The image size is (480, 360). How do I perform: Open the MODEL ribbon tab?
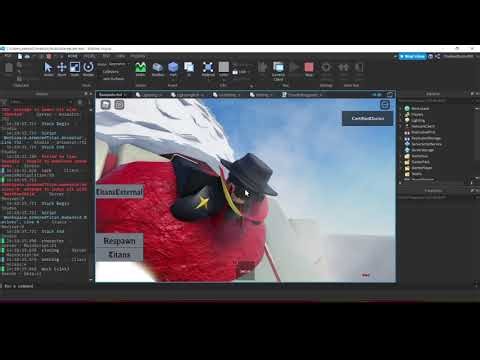coord(89,56)
